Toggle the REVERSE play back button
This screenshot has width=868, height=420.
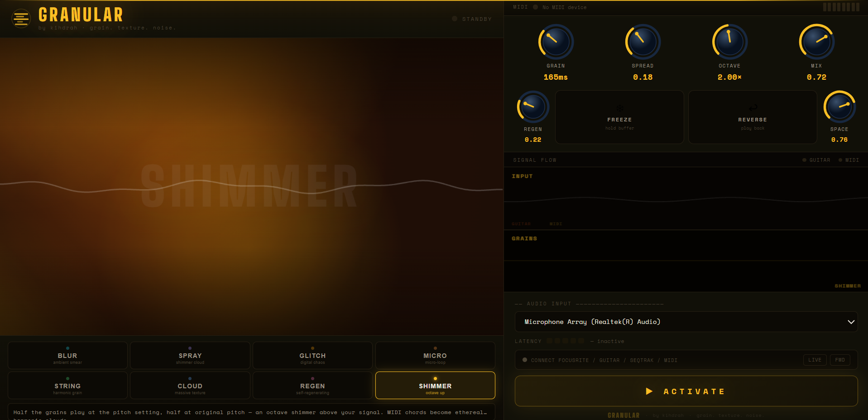coord(753,117)
